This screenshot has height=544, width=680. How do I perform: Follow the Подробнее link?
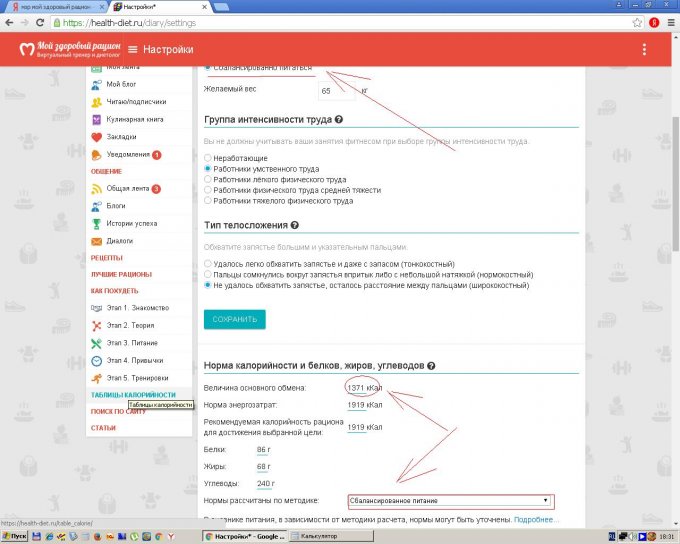pyautogui.click(x=536, y=521)
